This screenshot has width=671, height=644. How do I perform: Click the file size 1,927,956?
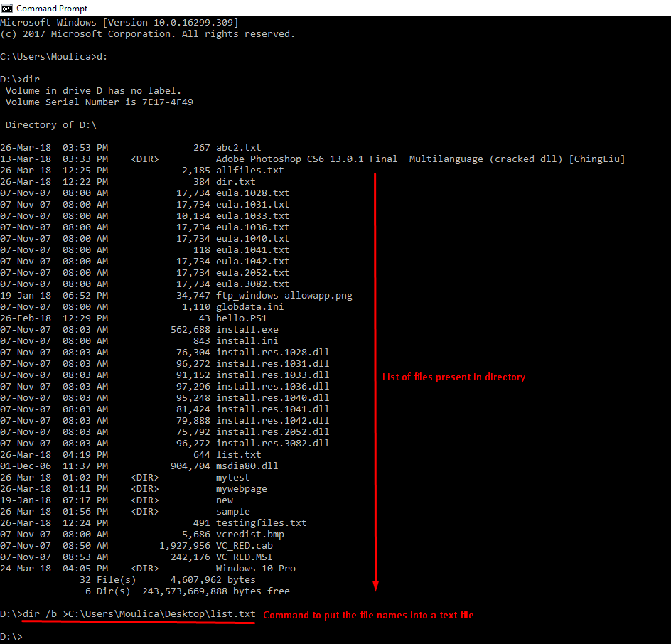184,546
